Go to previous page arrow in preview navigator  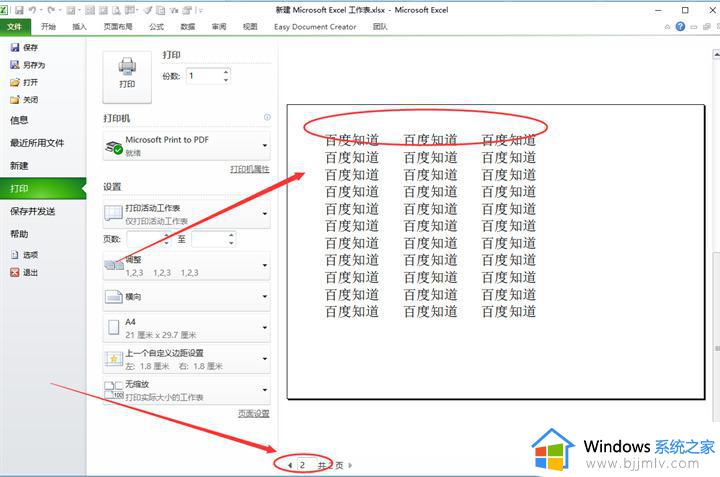[x=290, y=465]
